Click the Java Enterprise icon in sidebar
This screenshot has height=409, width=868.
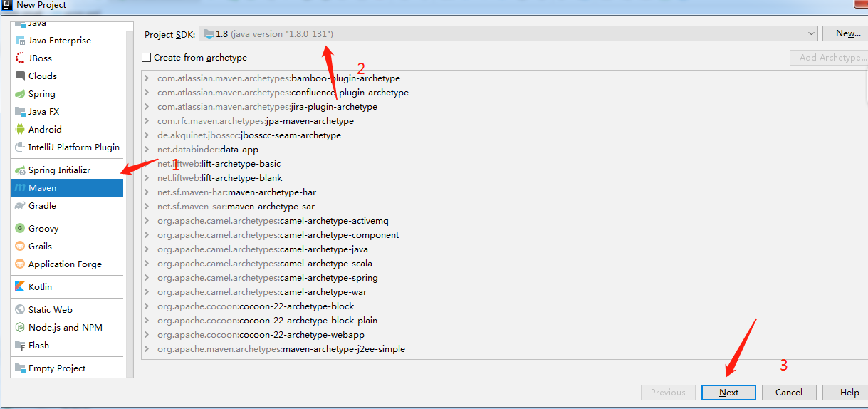20,41
